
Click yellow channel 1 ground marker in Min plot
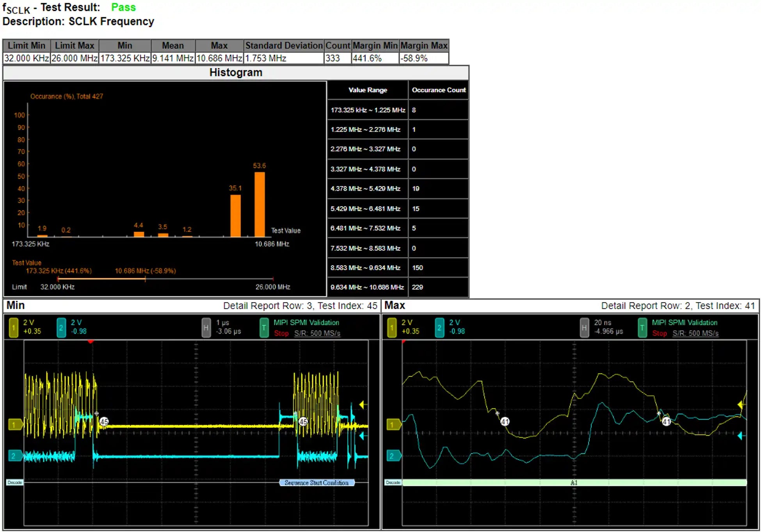[x=15, y=425]
